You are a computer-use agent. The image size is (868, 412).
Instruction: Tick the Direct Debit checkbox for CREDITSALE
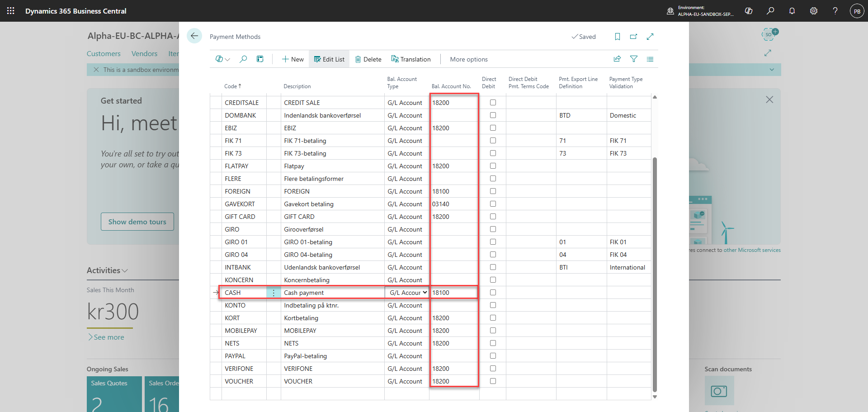[493, 103]
